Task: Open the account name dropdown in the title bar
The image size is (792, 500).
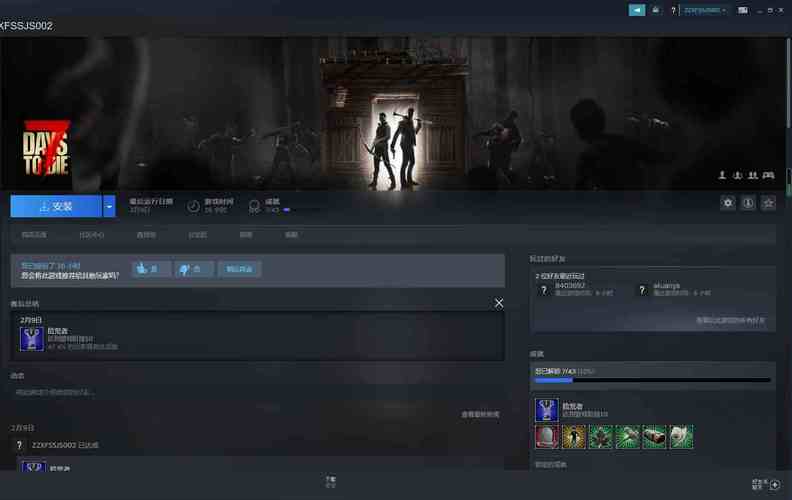Action: [705, 10]
